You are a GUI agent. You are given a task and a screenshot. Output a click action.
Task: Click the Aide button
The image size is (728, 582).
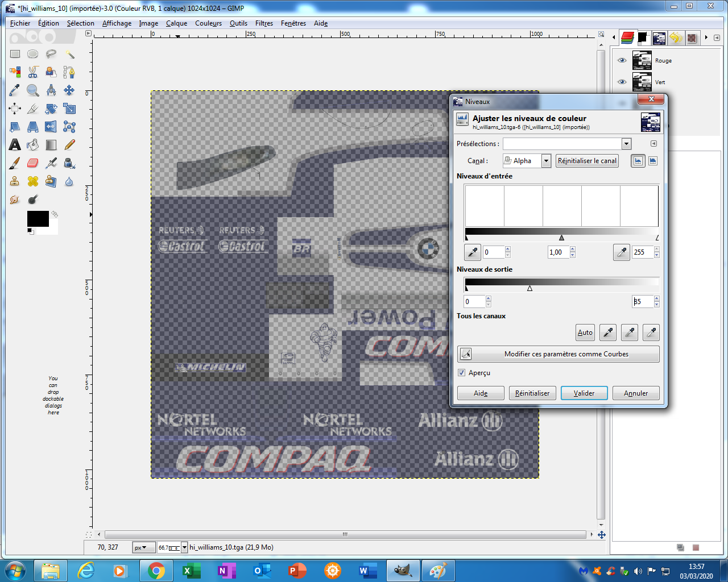481,393
